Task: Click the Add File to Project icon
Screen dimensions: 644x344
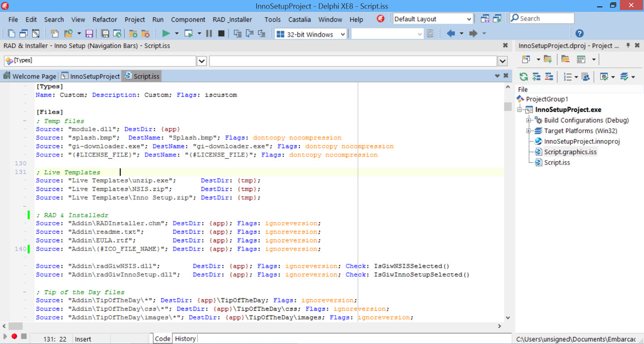Action: 133,34
